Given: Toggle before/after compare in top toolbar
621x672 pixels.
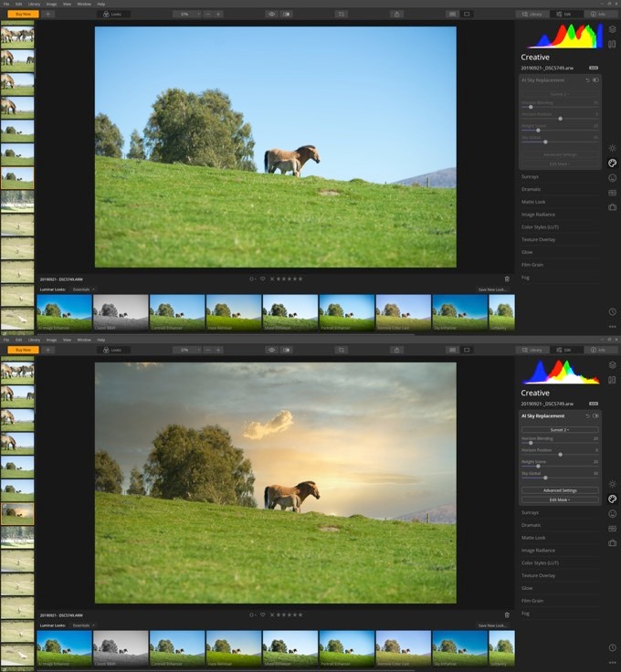Looking at the screenshot, I should [286, 14].
